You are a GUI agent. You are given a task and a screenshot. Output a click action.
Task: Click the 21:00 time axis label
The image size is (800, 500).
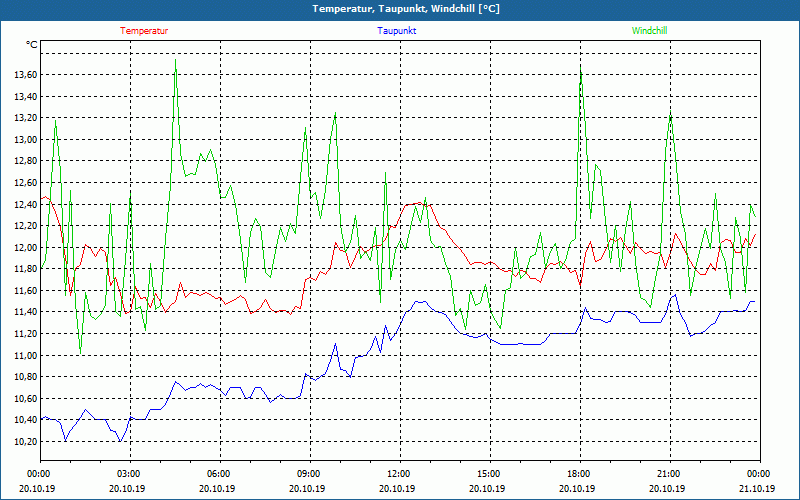point(670,474)
